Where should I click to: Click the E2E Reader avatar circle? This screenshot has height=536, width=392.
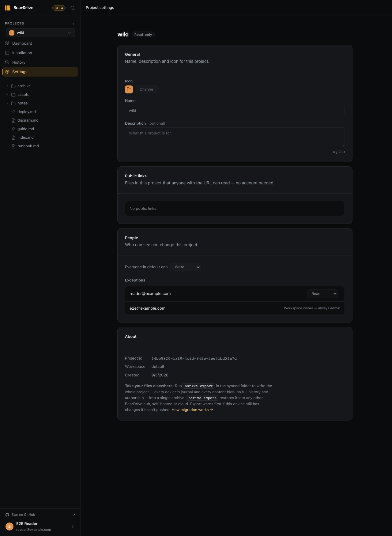click(x=9, y=527)
